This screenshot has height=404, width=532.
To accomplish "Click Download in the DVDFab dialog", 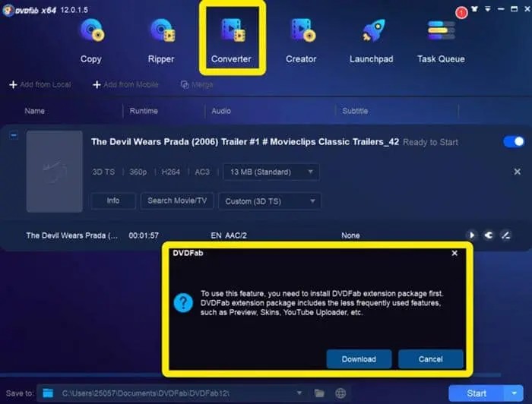I will click(x=359, y=359).
